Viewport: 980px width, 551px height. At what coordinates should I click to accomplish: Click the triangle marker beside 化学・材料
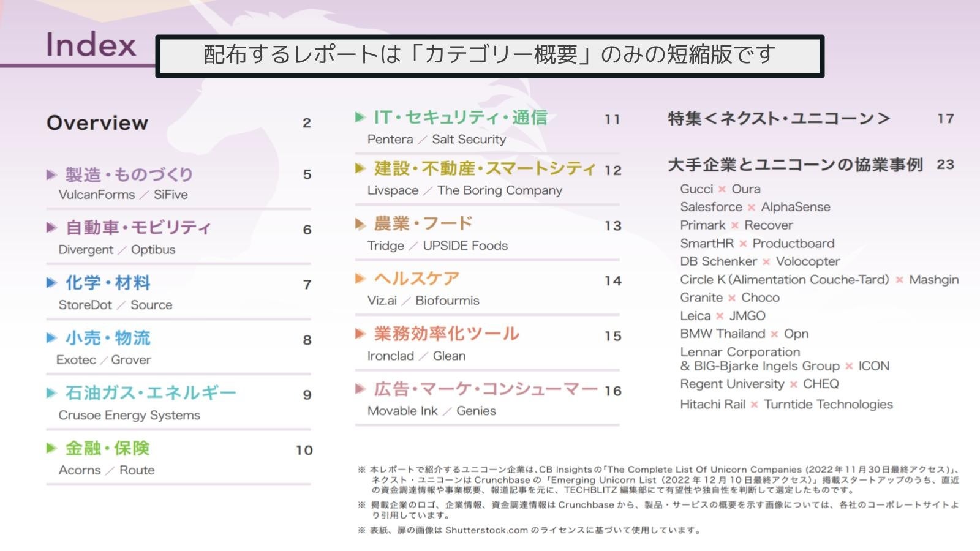(x=52, y=283)
